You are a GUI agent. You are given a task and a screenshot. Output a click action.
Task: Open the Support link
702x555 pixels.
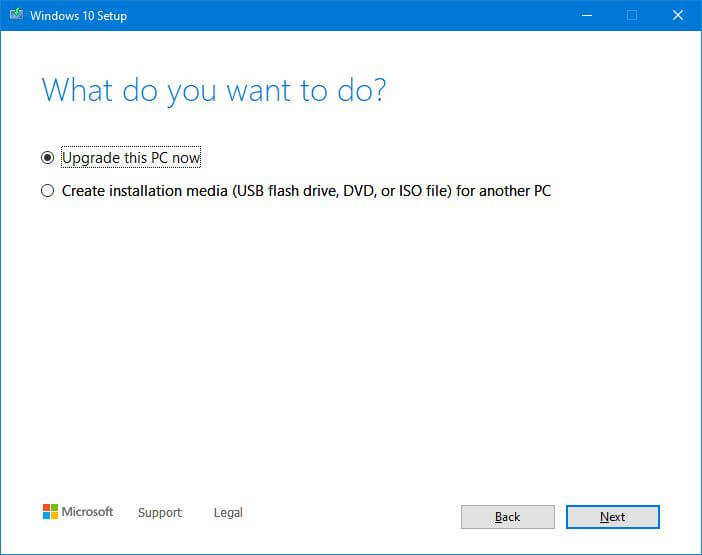click(x=160, y=512)
